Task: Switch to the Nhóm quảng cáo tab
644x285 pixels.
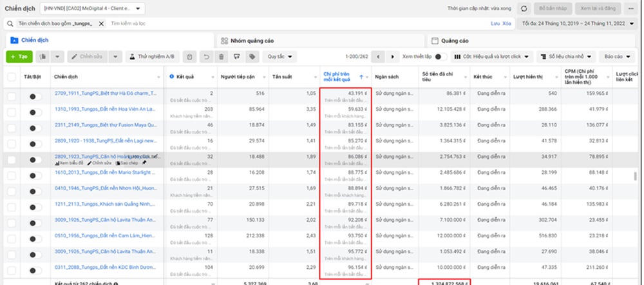Action: pos(253,40)
